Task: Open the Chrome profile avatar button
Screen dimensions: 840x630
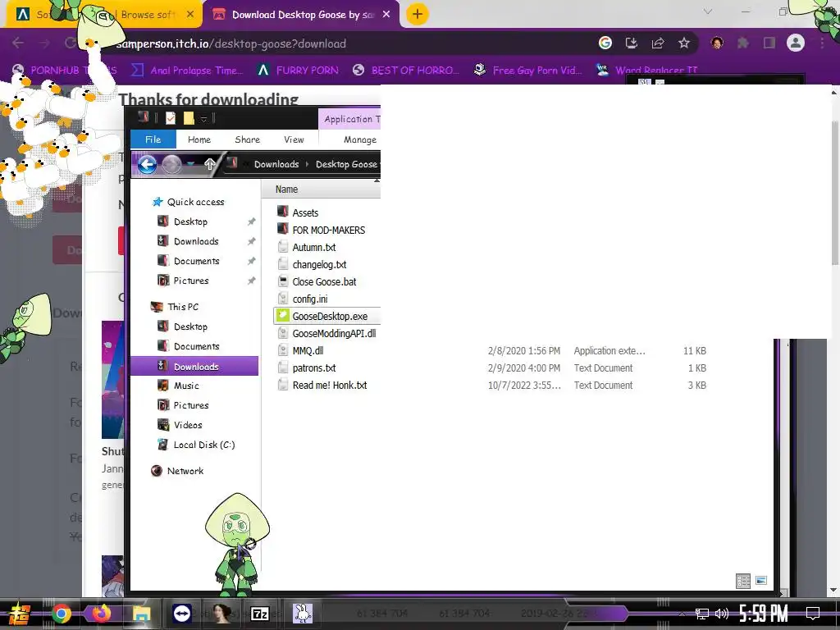Action: click(796, 43)
